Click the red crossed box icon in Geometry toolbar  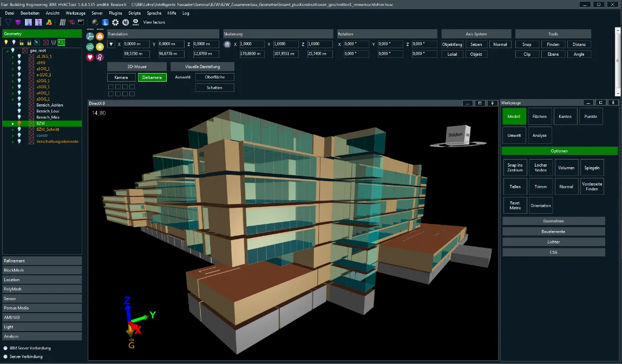[x=46, y=42]
